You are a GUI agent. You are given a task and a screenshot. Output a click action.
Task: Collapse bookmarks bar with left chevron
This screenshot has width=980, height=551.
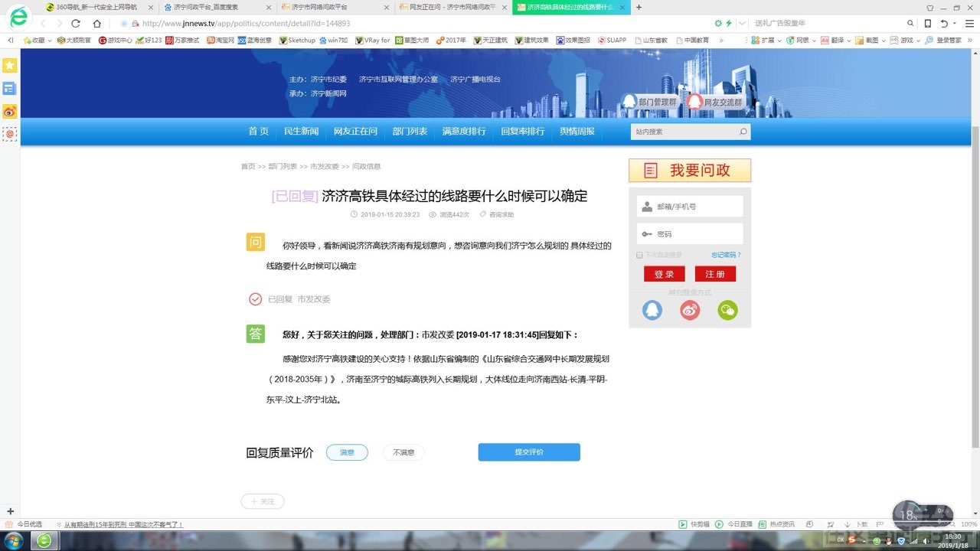(x=11, y=40)
